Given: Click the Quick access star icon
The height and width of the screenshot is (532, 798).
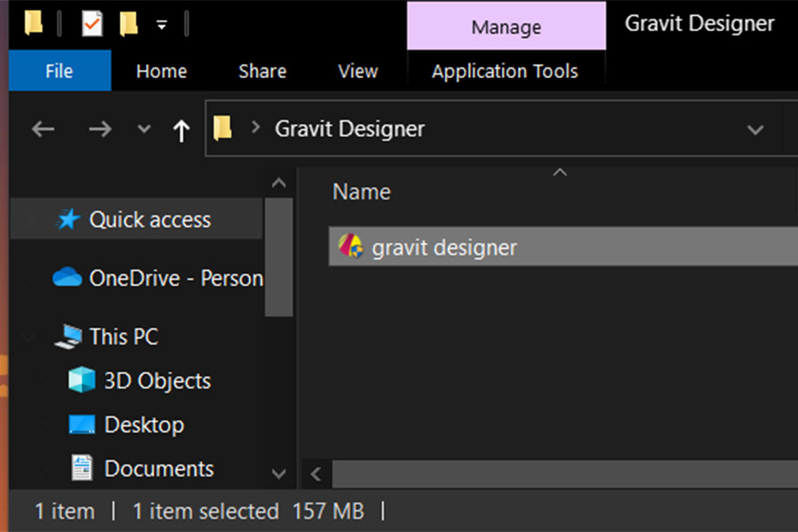Looking at the screenshot, I should [x=68, y=219].
